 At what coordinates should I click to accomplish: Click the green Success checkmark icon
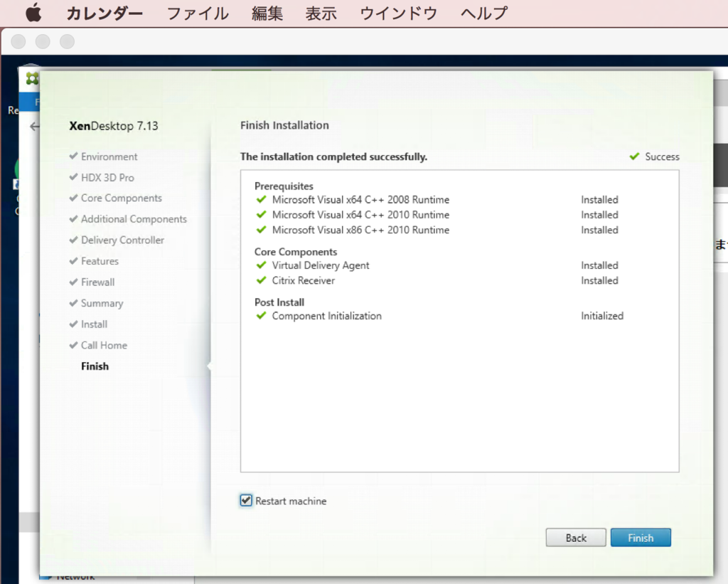click(634, 156)
